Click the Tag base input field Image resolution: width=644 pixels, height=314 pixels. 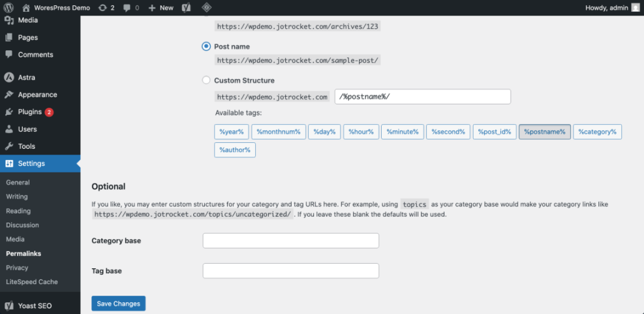click(x=291, y=271)
